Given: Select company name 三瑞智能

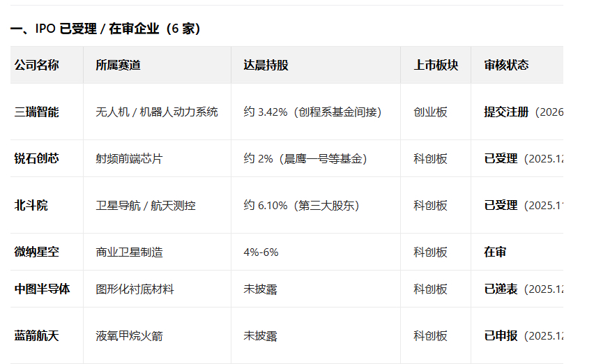Looking at the screenshot, I should [x=37, y=112].
